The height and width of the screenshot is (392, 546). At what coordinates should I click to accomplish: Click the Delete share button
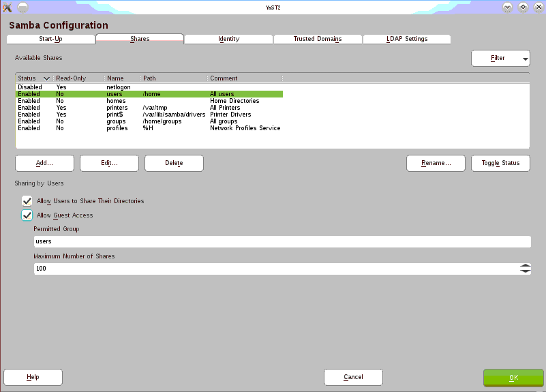(x=174, y=163)
